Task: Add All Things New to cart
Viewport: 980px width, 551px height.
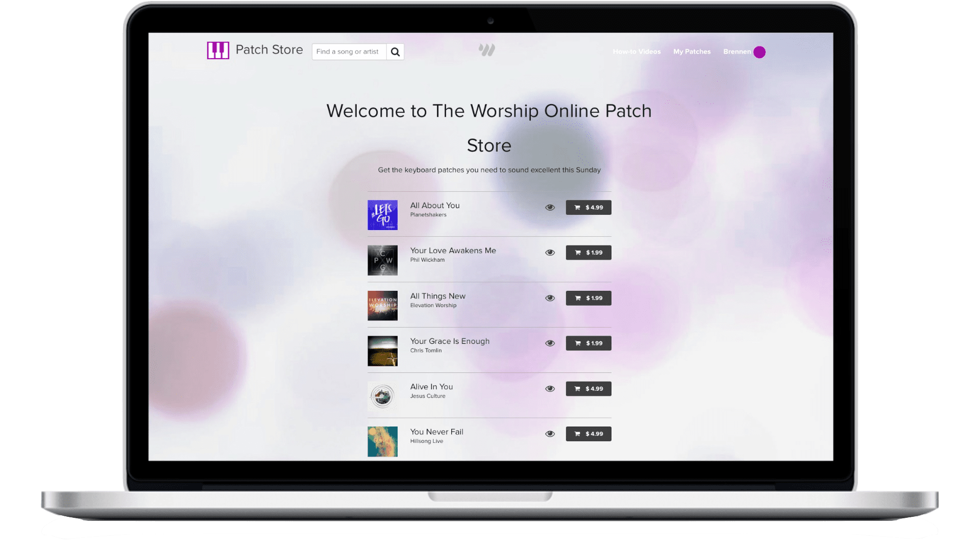Action: pos(589,298)
